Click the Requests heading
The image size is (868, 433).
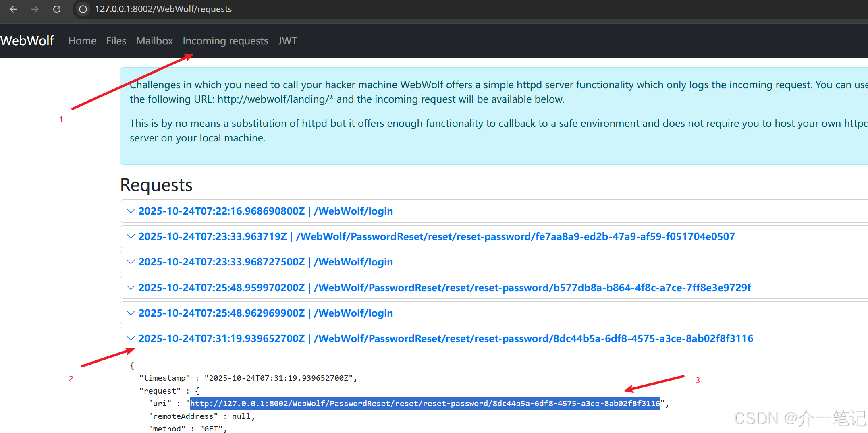click(x=156, y=185)
